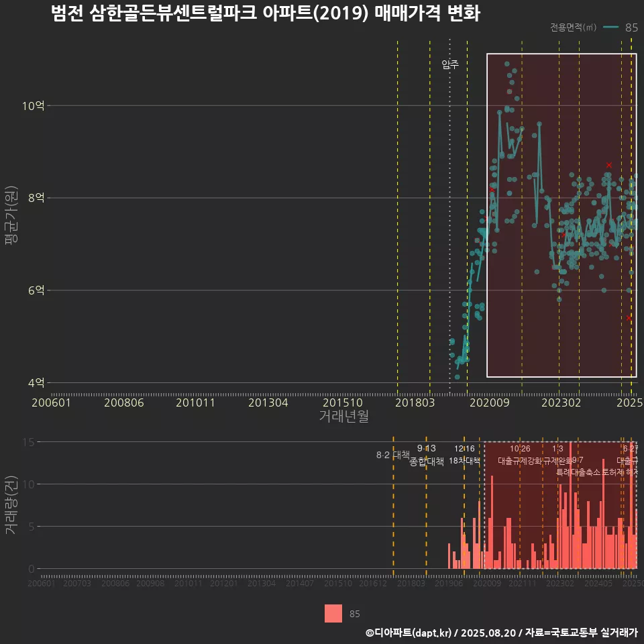The image size is (644, 644).
Task: Click '201011' on the price chart x-axis
Action: (195, 402)
